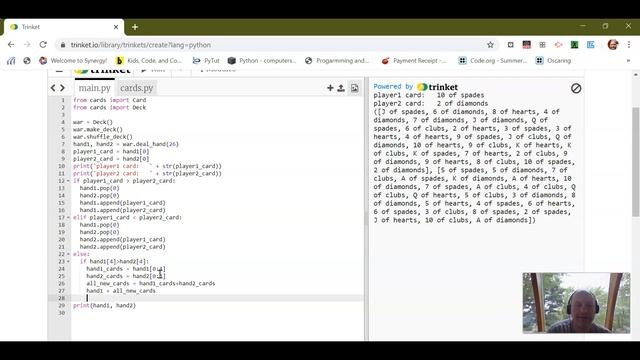
Task: Click the scrollbar up arrow
Action: 636,75
